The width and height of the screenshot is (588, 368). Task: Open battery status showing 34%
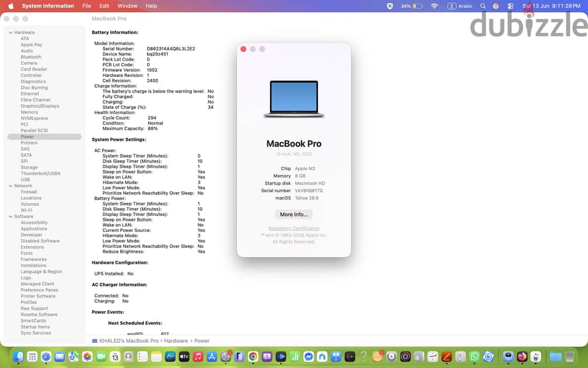point(412,6)
